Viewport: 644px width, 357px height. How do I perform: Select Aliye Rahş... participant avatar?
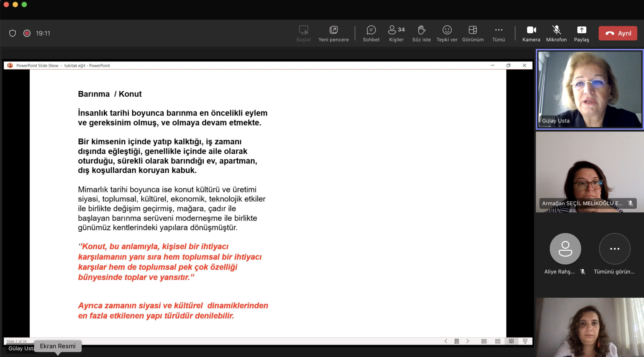pos(565,249)
